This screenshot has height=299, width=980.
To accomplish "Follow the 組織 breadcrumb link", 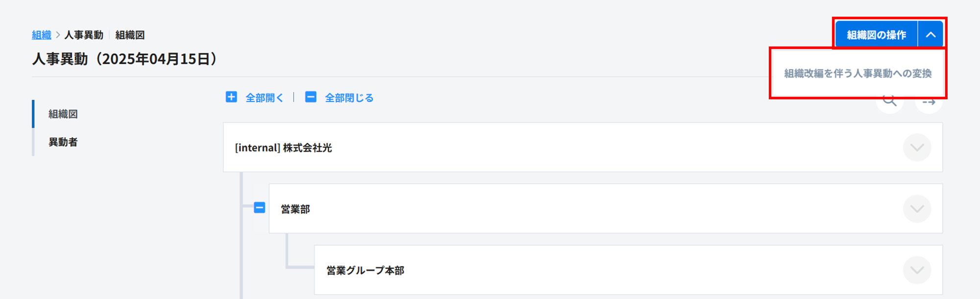I will (x=42, y=35).
